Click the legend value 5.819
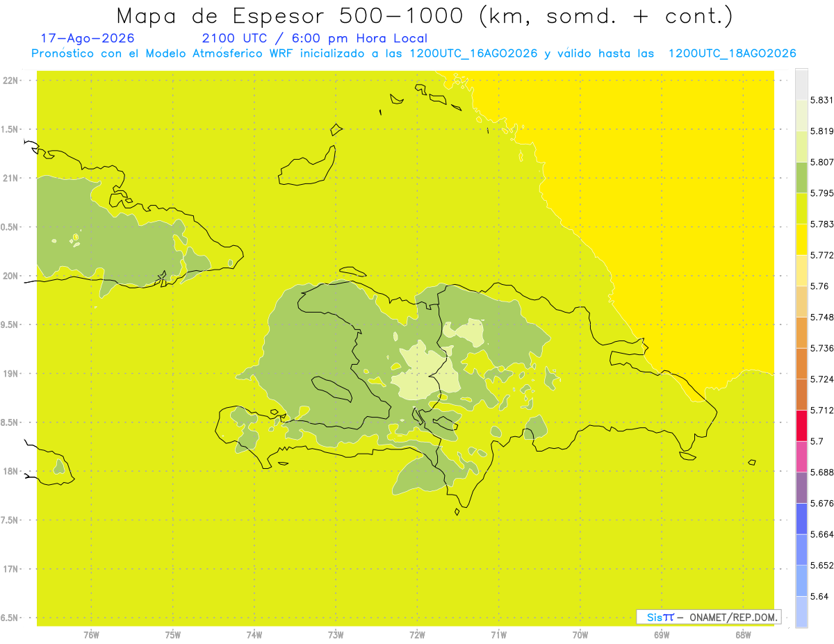The width and height of the screenshot is (834, 644). coord(821,131)
